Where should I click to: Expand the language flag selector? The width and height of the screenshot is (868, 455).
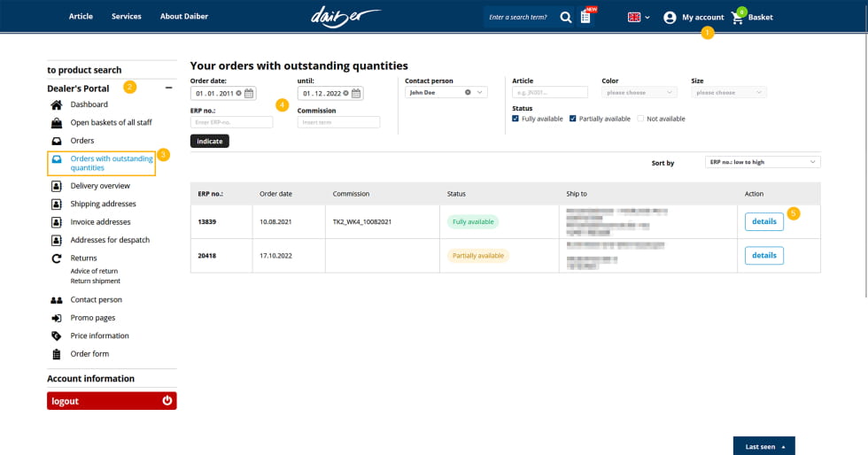point(639,17)
